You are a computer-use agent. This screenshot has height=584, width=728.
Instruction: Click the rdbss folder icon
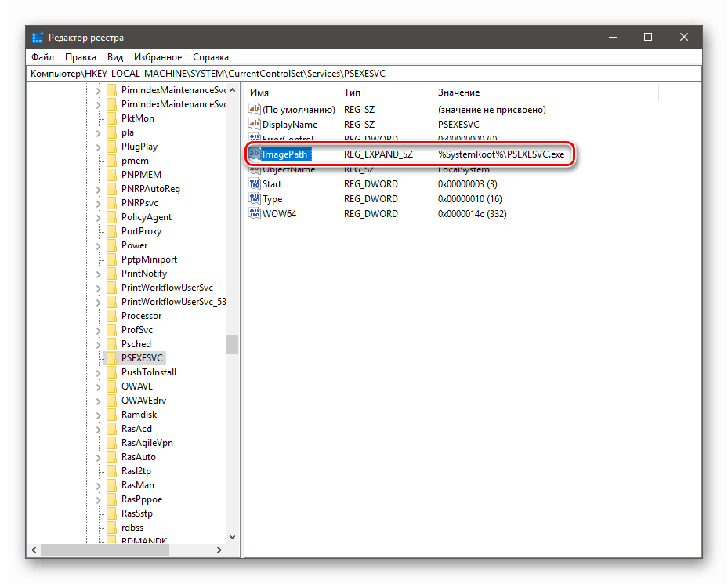tap(111, 528)
